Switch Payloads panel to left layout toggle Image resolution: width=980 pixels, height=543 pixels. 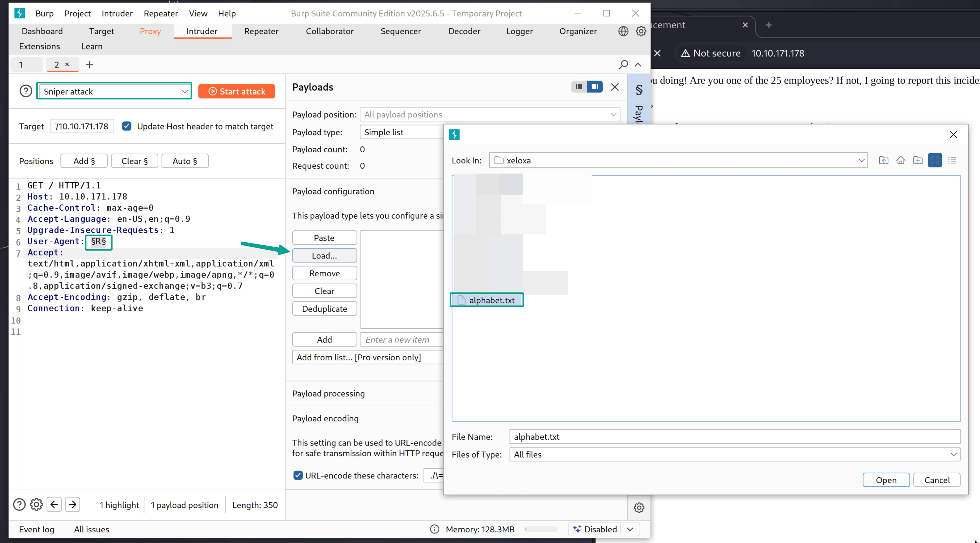pos(579,87)
